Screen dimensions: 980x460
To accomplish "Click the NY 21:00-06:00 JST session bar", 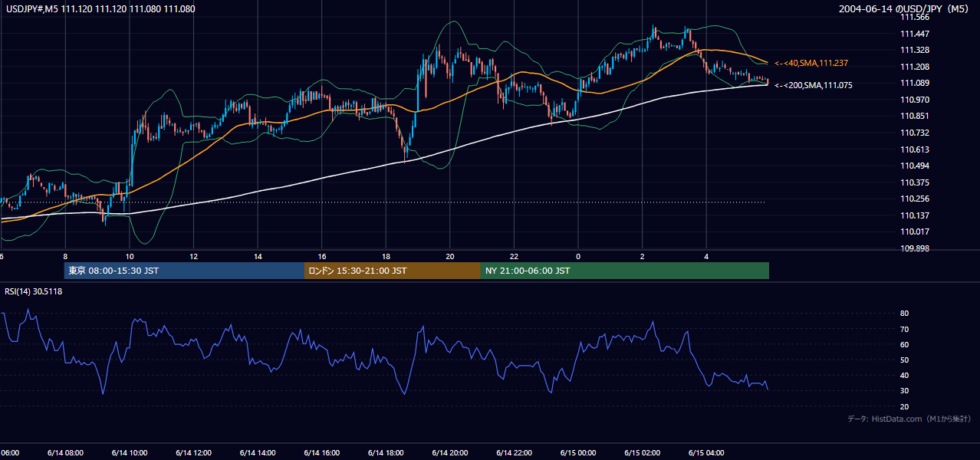I will pyautogui.click(x=625, y=271).
